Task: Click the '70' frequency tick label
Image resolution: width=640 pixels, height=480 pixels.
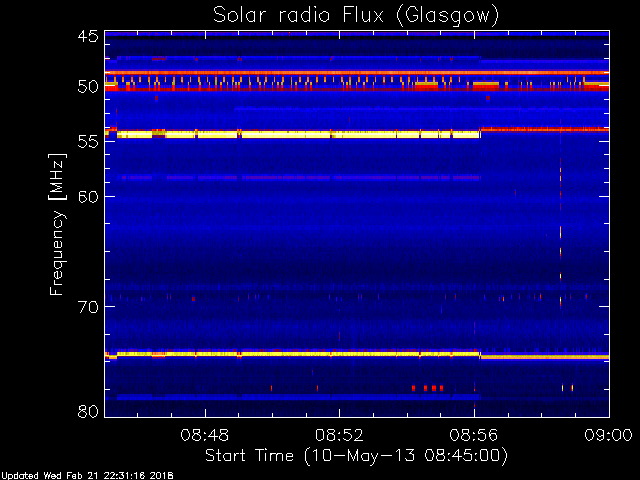Action: 88,306
